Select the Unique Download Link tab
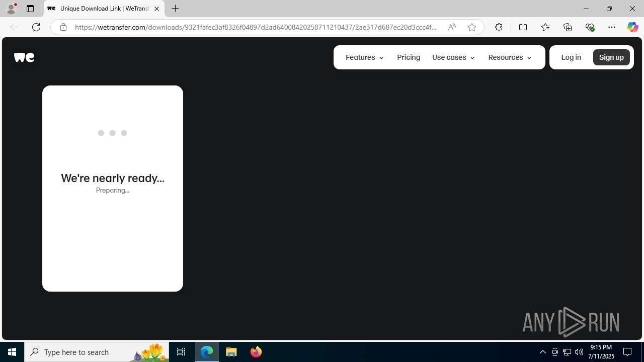The height and width of the screenshot is (362, 644). coord(104,9)
